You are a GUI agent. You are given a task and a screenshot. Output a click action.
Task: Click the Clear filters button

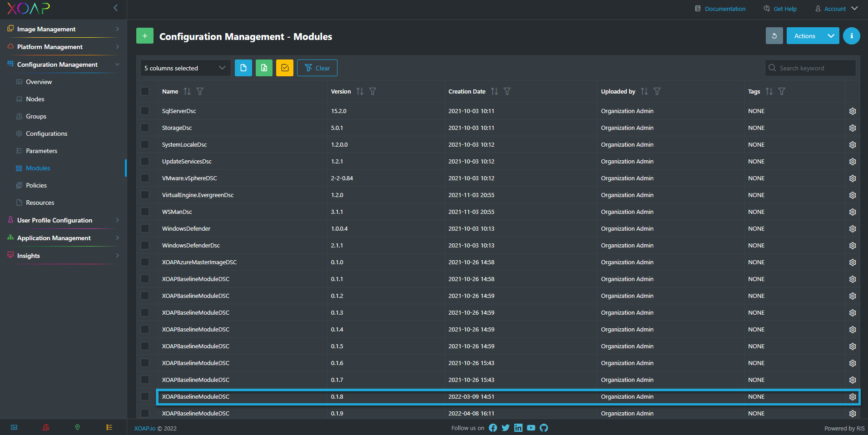(317, 68)
